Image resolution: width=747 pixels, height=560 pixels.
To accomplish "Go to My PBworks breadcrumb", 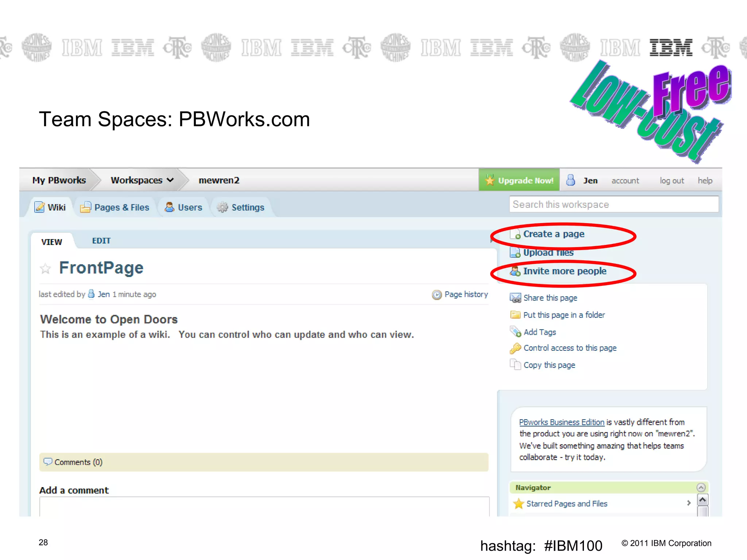I will click(59, 180).
